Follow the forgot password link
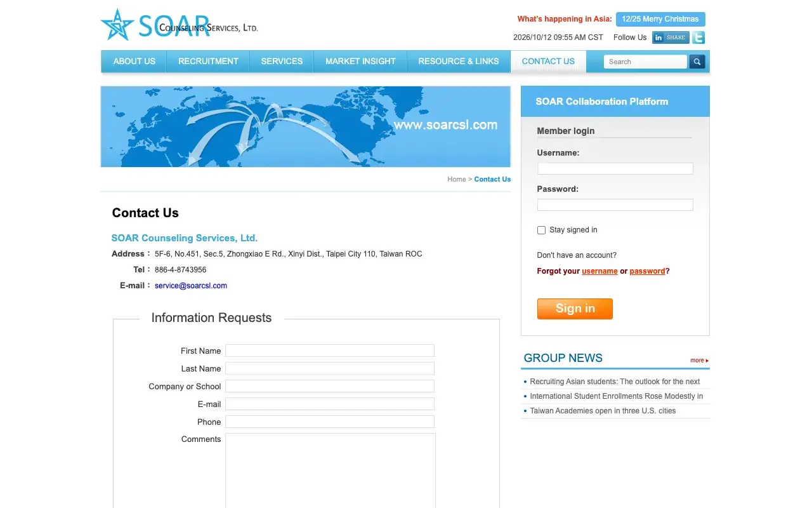Image resolution: width=812 pixels, height=508 pixels. click(x=647, y=271)
